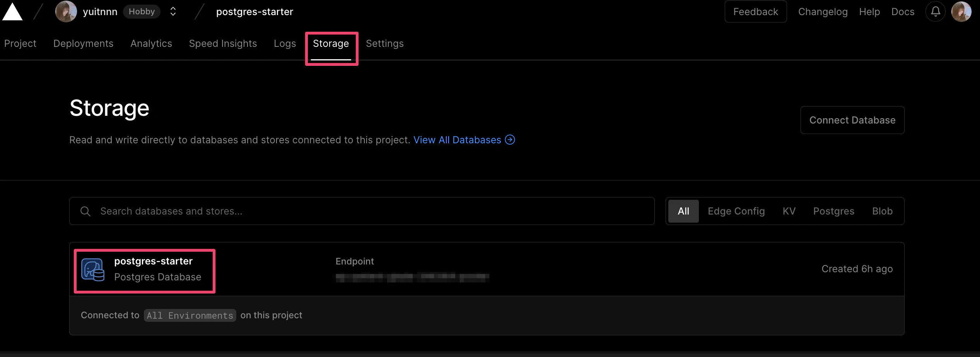Screen dimensions: 980x357
Task: Click the Hobby plan badge
Action: [142, 12]
